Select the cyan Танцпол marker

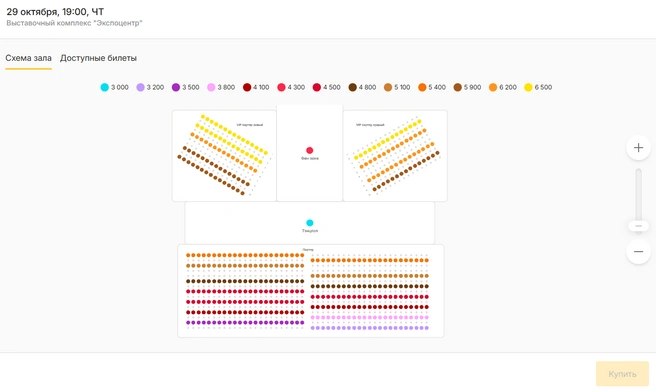[x=310, y=223]
